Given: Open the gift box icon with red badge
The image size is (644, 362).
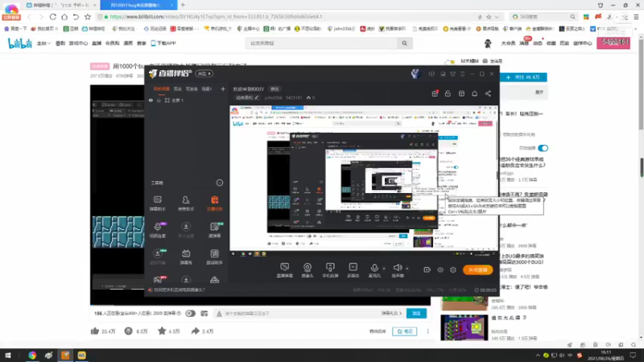Looking at the screenshot, I should click(435, 93).
